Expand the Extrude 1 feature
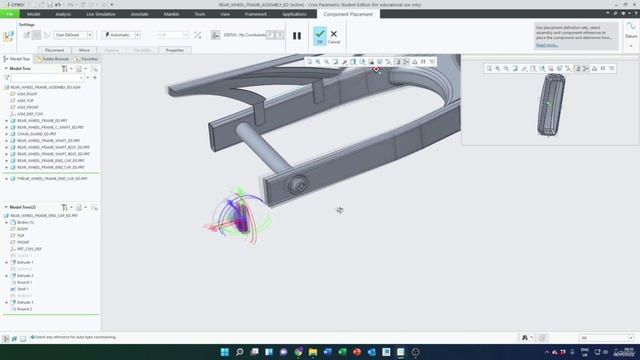640x360 pixels. pos(7,262)
